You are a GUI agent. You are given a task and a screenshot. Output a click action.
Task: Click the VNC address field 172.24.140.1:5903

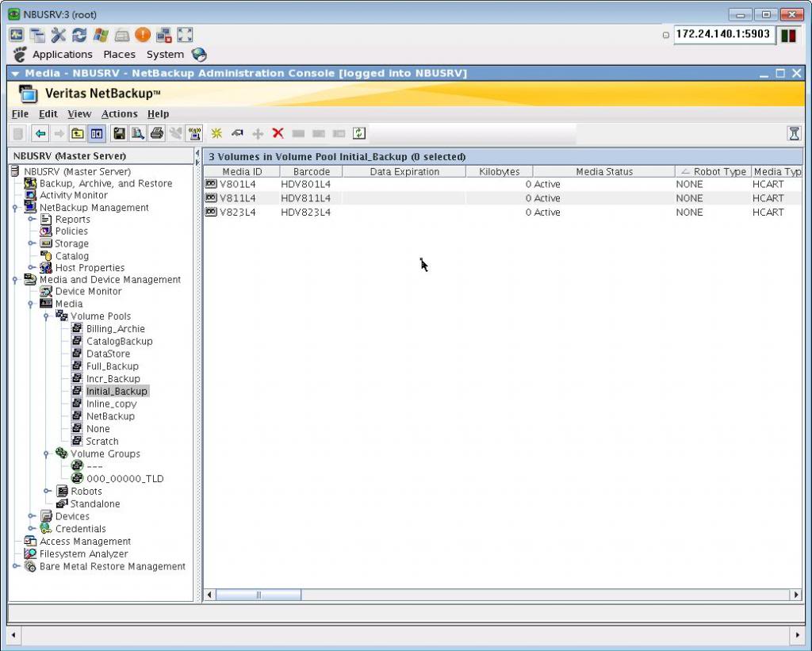[723, 34]
